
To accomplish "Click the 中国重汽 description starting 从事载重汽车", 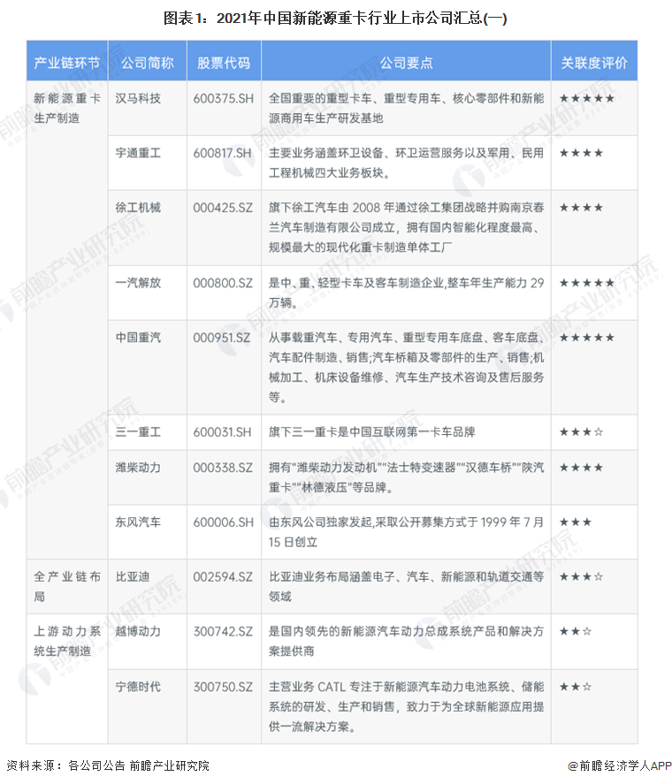I will [406, 367].
